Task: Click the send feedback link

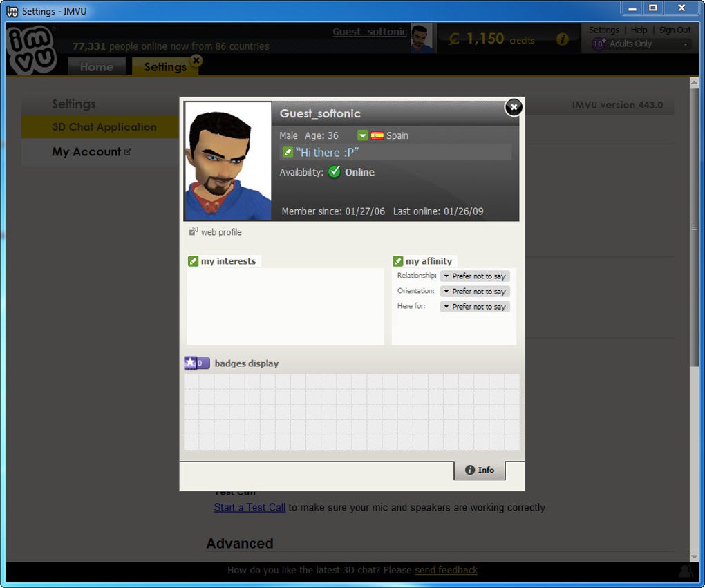Action: [x=446, y=570]
